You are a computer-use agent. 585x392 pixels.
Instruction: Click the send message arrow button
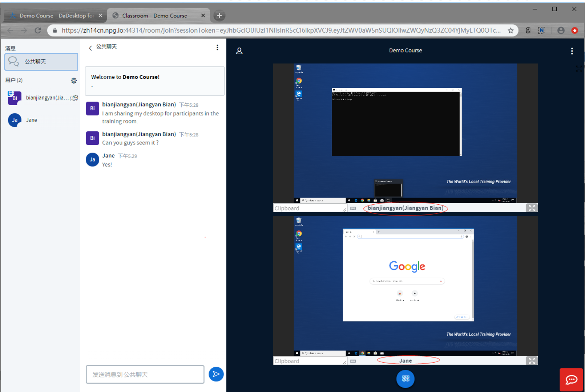[x=216, y=374]
